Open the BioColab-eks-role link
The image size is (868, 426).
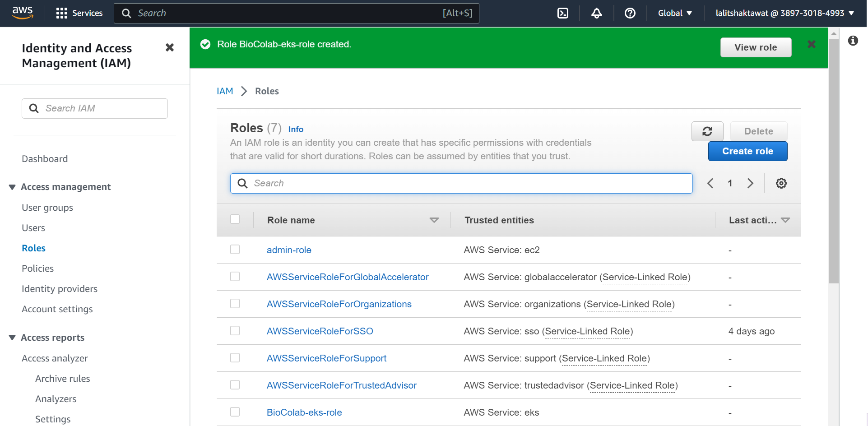(x=304, y=412)
